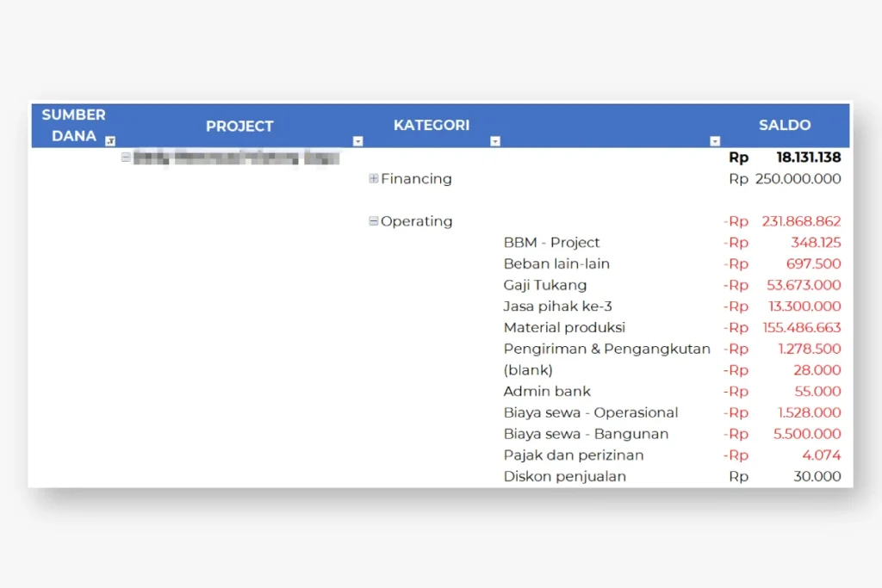Click the Admin bank row label
Viewport: 882px width, 588px height.
pyautogui.click(x=547, y=391)
